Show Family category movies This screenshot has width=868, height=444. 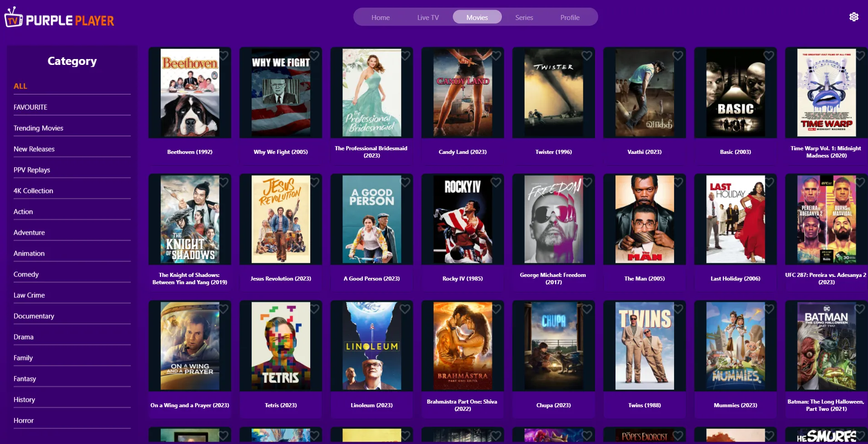72,358
